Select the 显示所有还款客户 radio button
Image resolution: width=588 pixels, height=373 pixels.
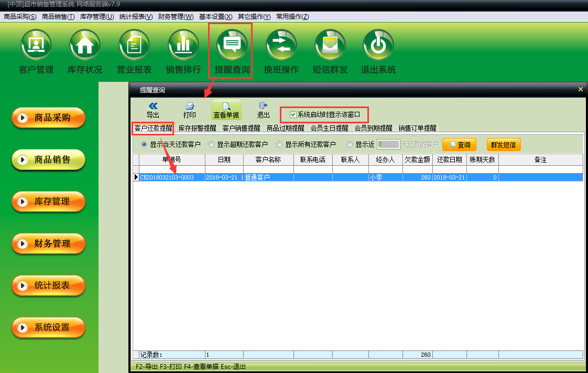click(x=279, y=144)
